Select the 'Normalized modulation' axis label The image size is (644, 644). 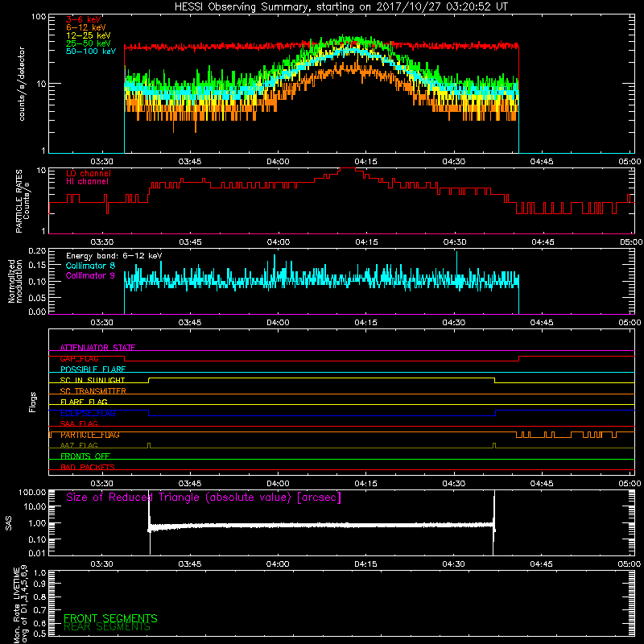(14, 281)
